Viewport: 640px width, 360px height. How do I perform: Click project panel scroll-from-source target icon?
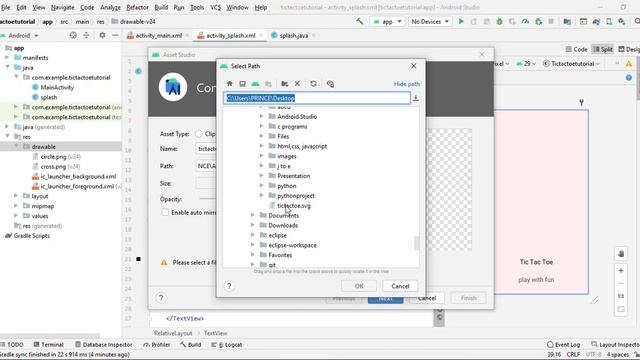tap(73, 36)
